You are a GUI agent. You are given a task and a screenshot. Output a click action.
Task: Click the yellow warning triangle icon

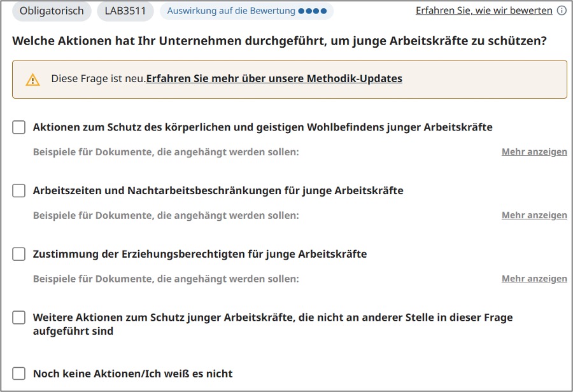click(32, 80)
